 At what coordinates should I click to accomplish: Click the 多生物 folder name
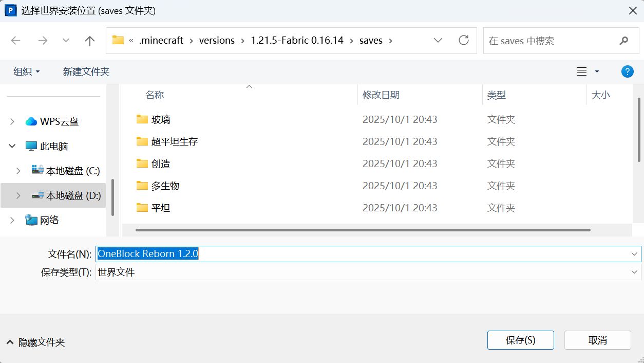click(x=165, y=186)
